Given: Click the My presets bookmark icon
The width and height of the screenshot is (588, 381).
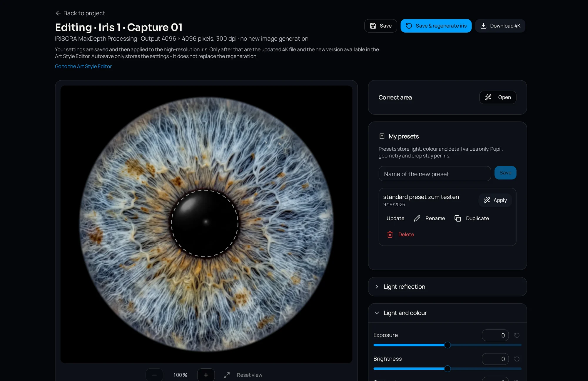Looking at the screenshot, I should tap(382, 137).
